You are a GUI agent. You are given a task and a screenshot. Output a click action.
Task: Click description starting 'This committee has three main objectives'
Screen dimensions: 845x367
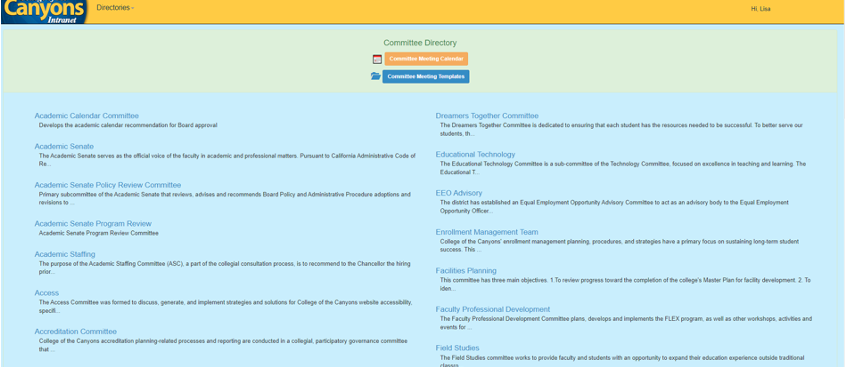coord(625,285)
